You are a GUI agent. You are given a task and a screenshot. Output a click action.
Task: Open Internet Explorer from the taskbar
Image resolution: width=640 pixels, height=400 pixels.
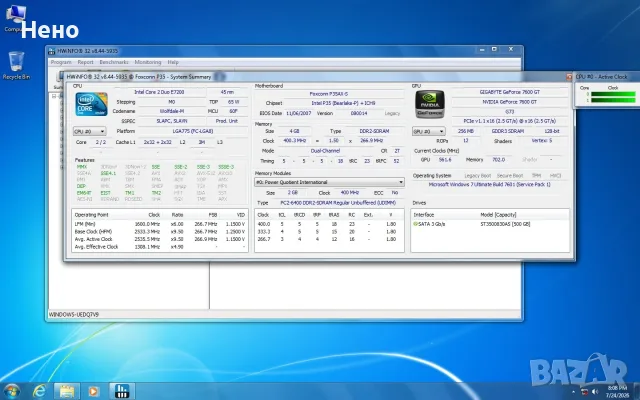click(x=39, y=391)
